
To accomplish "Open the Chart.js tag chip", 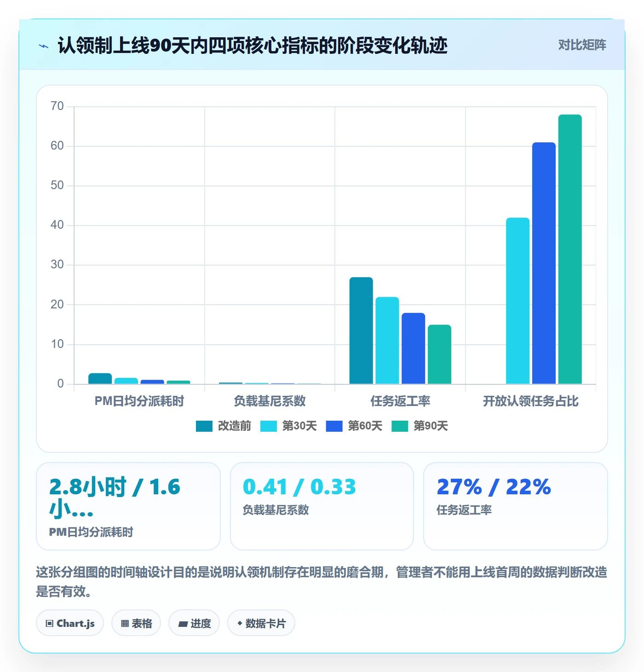I will [70, 623].
